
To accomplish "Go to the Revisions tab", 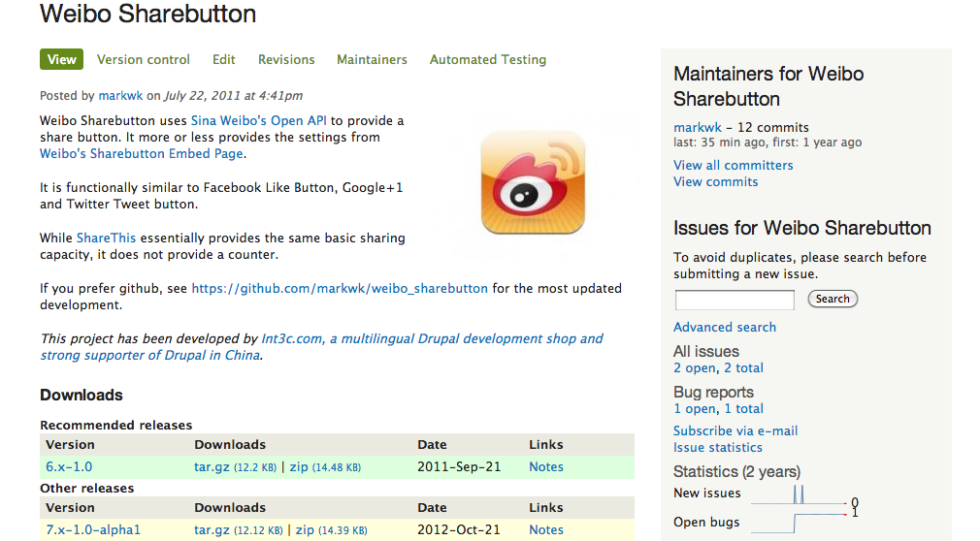I will coord(286,59).
